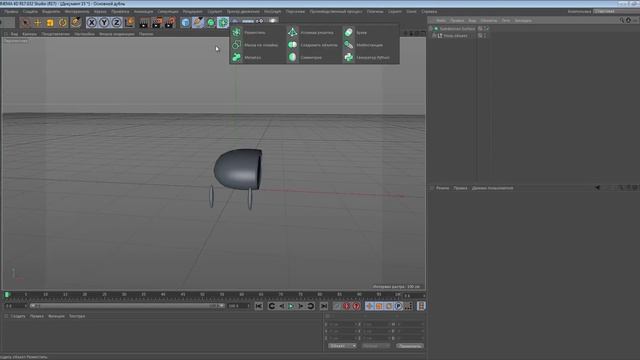This screenshot has height=360, width=640.
Task: Open viewport Камеры menu
Action: (29, 34)
